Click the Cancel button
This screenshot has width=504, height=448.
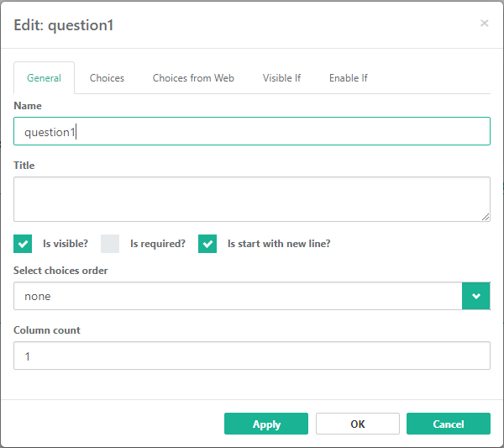click(x=448, y=424)
